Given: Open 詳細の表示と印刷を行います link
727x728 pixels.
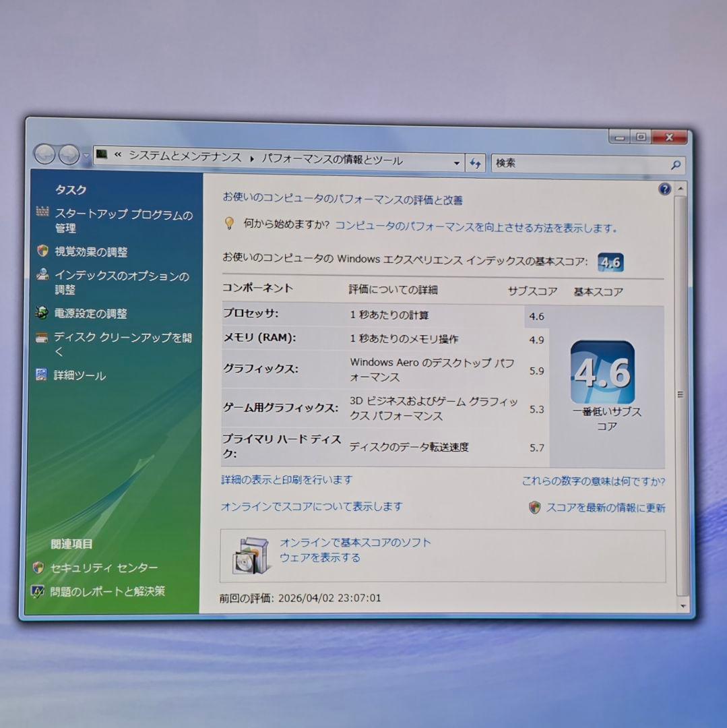Looking at the screenshot, I should click(x=287, y=480).
